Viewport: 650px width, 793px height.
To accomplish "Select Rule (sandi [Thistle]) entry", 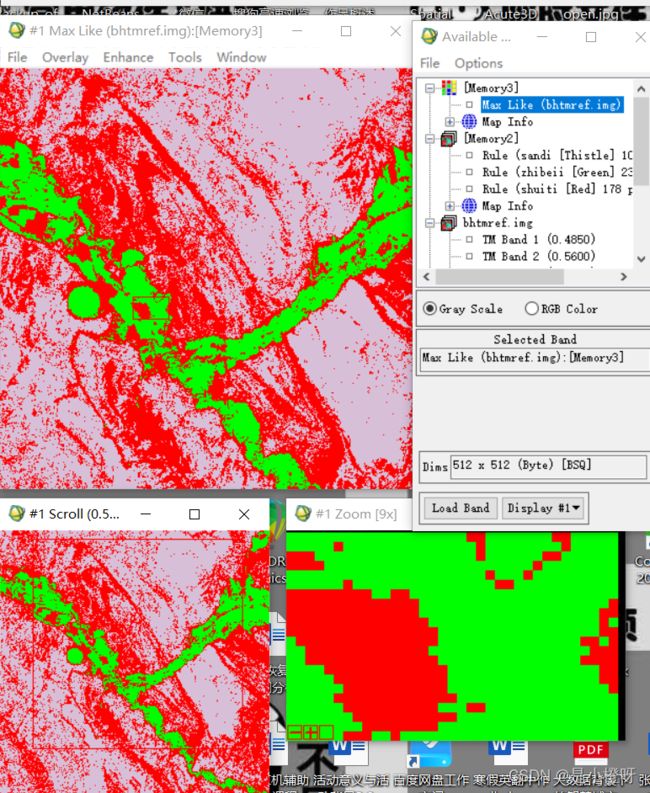I will (x=557, y=155).
